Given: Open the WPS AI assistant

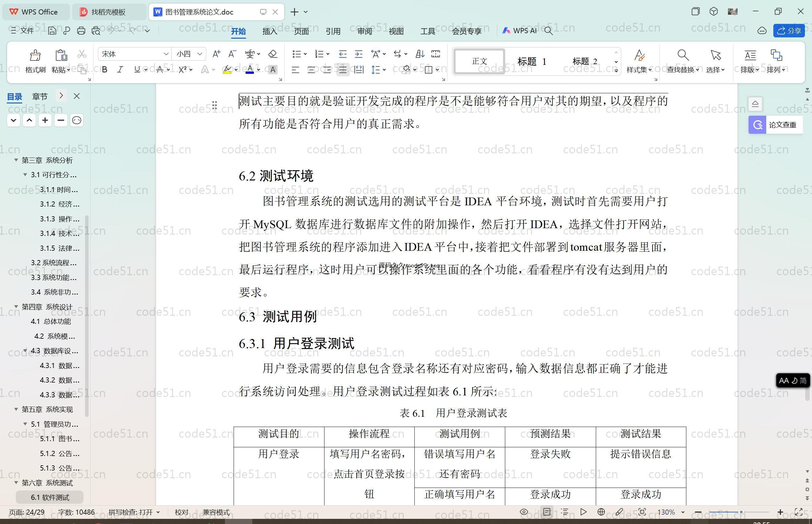Looking at the screenshot, I should click(x=519, y=31).
